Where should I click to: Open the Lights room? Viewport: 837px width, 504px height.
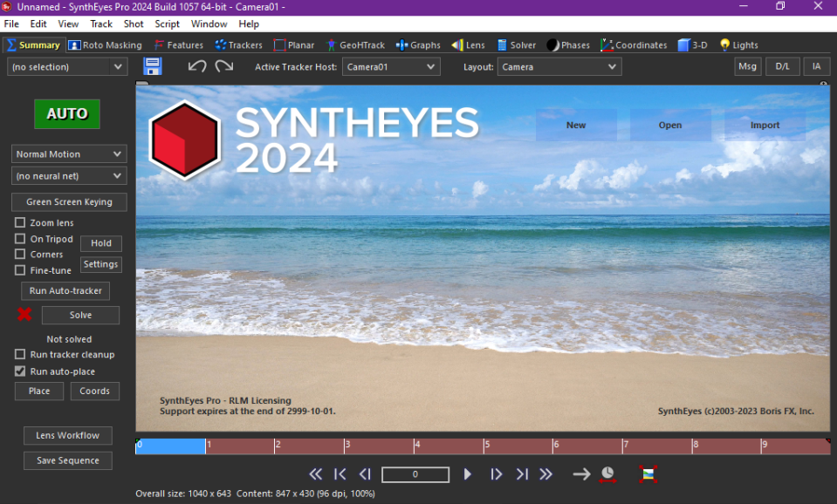[738, 44]
